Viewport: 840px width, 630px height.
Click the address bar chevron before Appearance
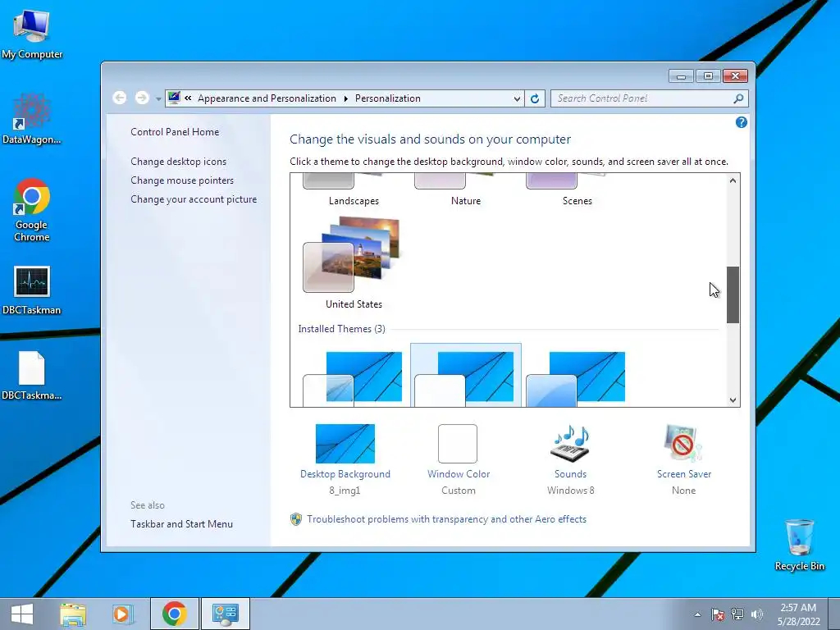click(188, 98)
